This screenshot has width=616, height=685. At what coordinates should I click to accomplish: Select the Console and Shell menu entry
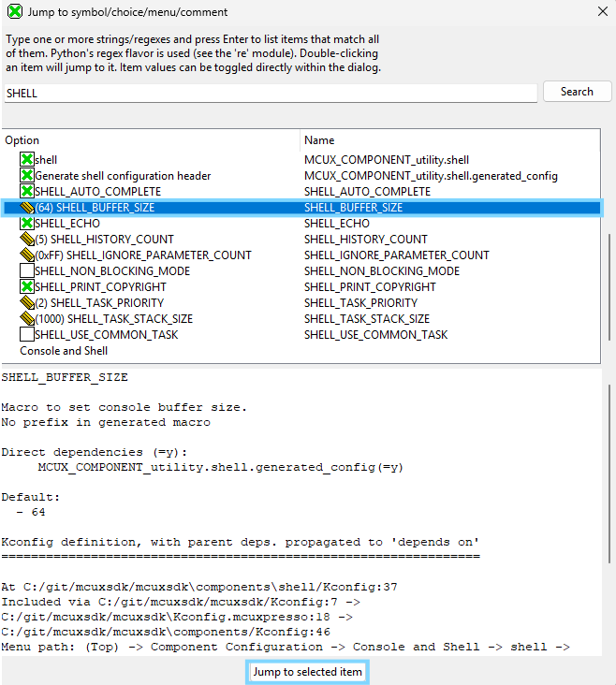pos(64,351)
